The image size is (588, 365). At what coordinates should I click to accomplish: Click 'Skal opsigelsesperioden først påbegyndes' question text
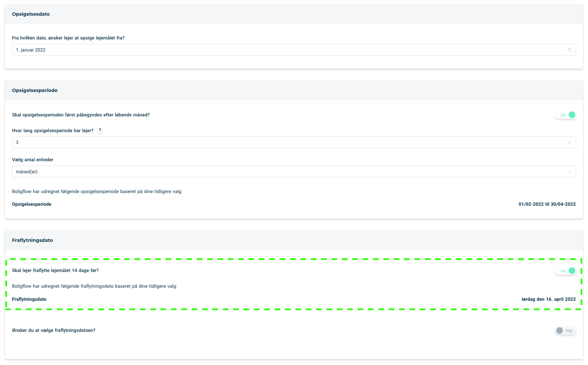tap(81, 115)
